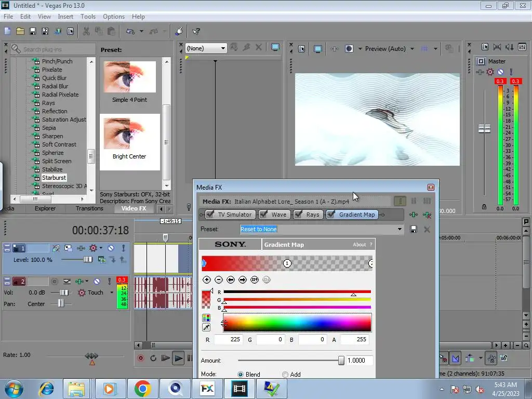
Task: Select the Add mode radio button
Action: coord(285,374)
